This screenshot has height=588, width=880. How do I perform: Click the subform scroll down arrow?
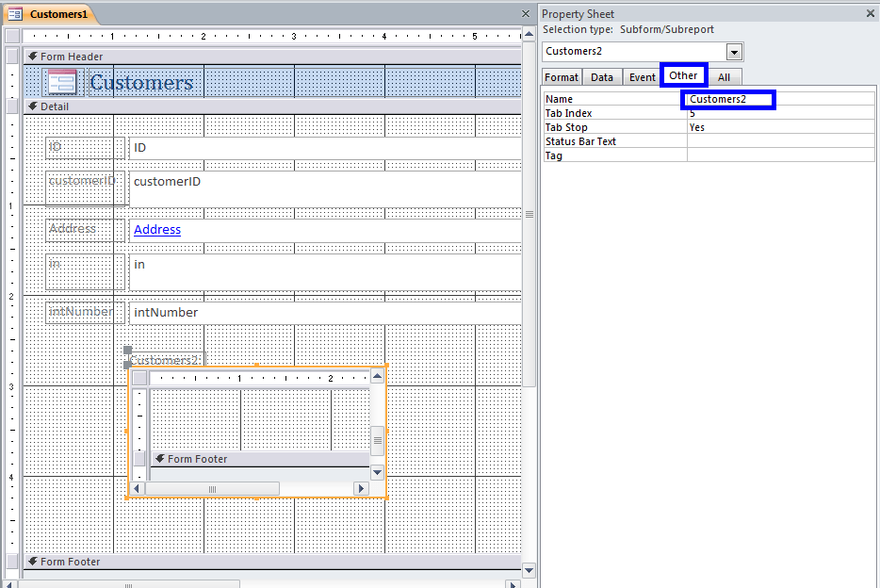tap(377, 472)
